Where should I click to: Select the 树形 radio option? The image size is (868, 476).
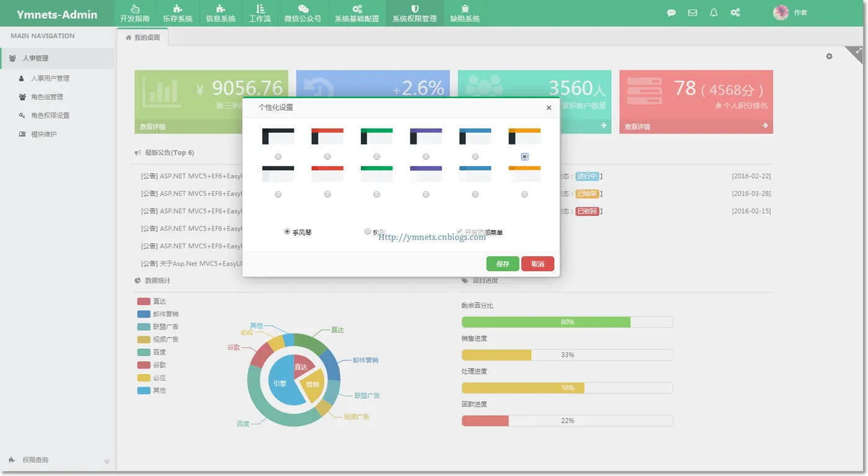pos(368,231)
